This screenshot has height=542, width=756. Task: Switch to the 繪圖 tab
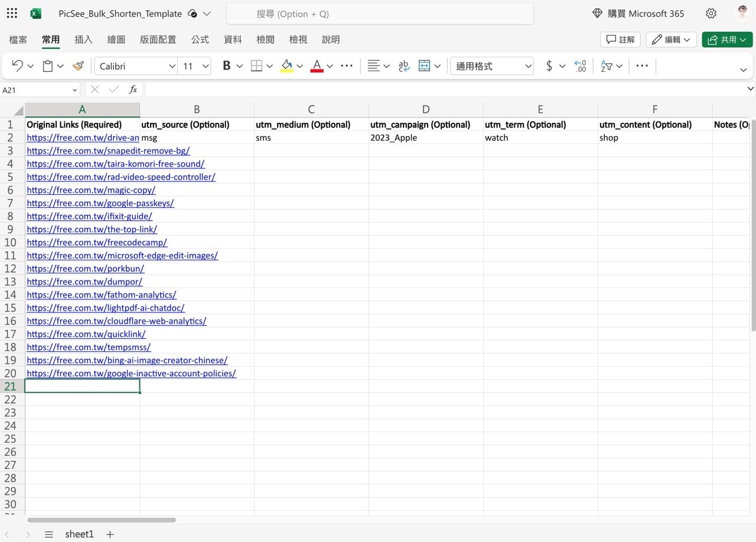tap(116, 40)
